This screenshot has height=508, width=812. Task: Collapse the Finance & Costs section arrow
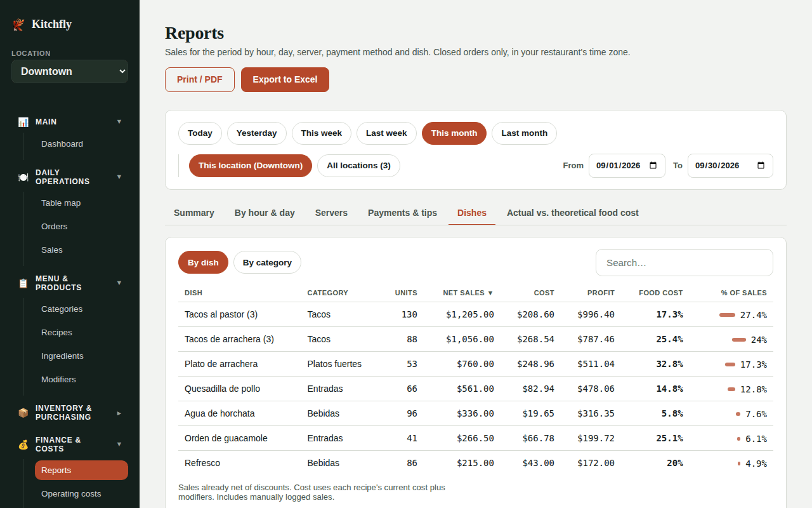tap(119, 444)
